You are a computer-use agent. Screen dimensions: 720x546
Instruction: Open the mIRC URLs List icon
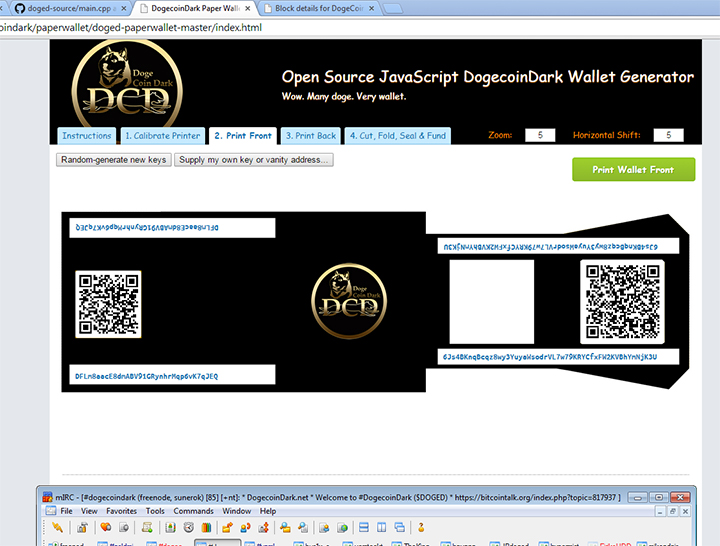[343, 528]
